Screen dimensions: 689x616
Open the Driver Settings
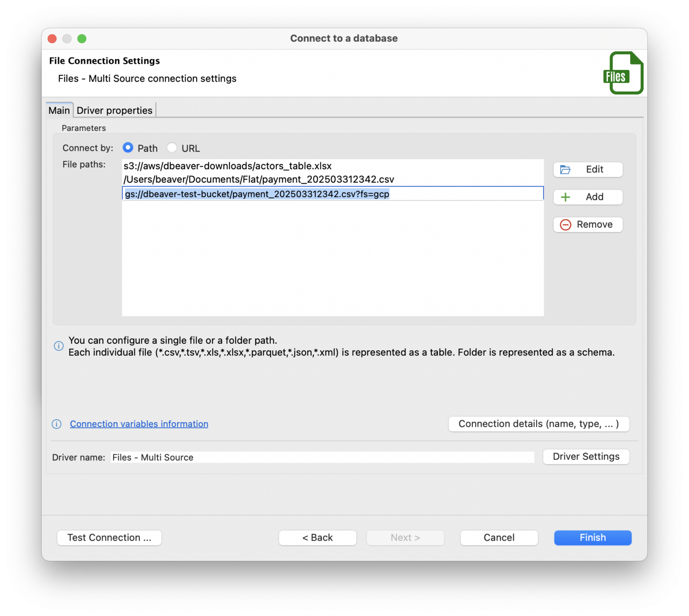586,457
